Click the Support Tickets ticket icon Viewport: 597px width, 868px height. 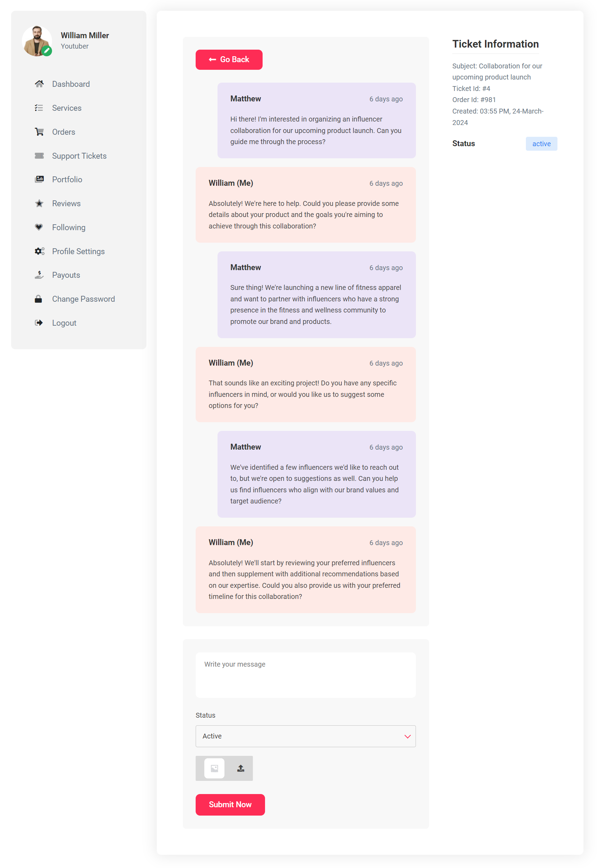[39, 156]
